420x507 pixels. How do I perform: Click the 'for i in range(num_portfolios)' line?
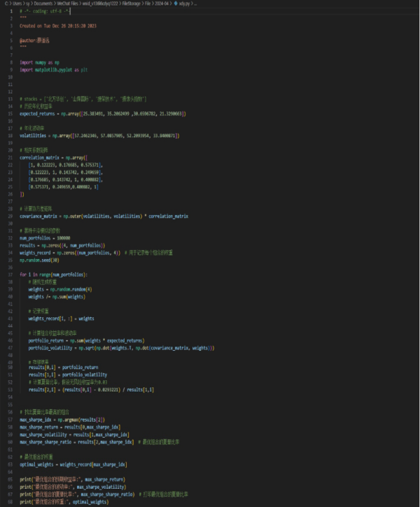point(53,274)
